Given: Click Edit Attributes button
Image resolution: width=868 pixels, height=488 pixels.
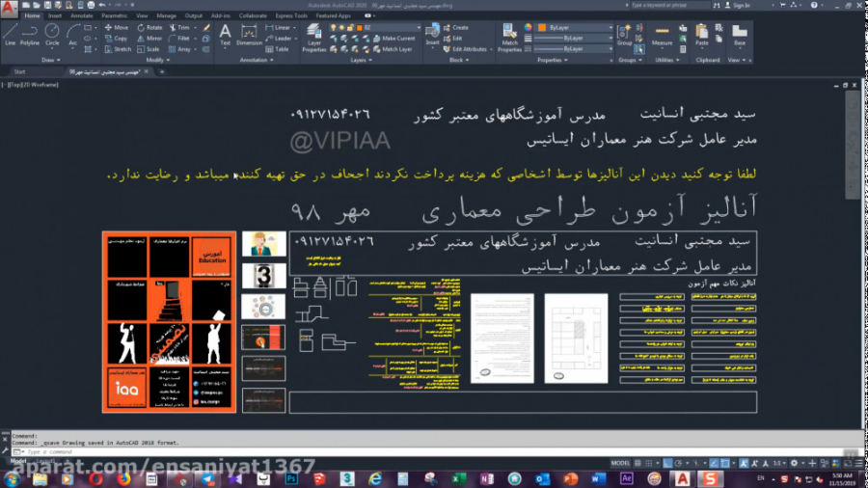Looking at the screenshot, I should pos(465,49).
